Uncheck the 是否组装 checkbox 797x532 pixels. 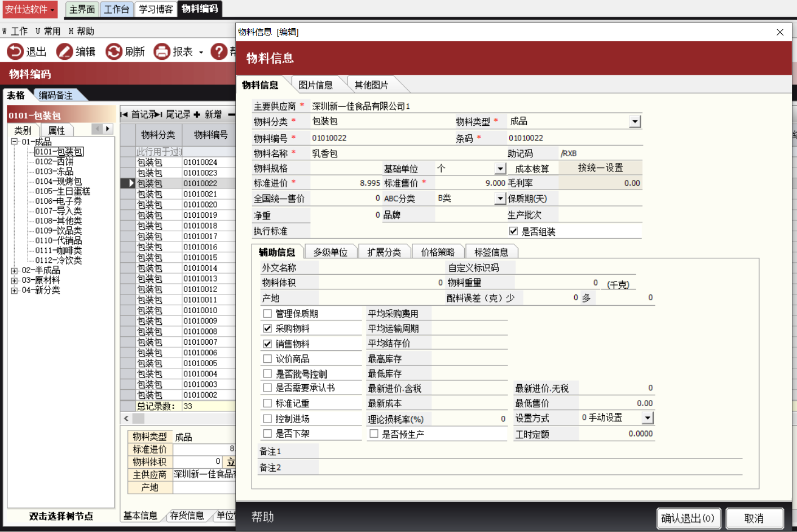[x=513, y=231]
